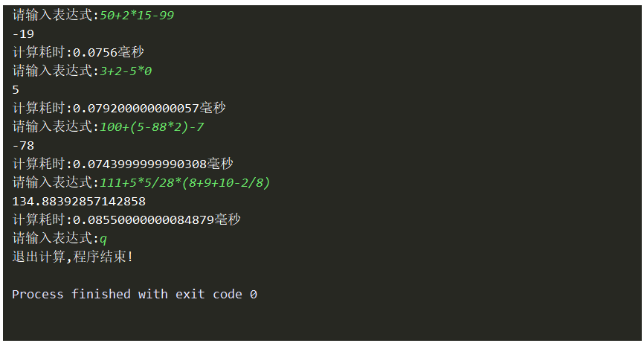Click the result value -19
The height and width of the screenshot is (346, 644).
(x=23, y=33)
